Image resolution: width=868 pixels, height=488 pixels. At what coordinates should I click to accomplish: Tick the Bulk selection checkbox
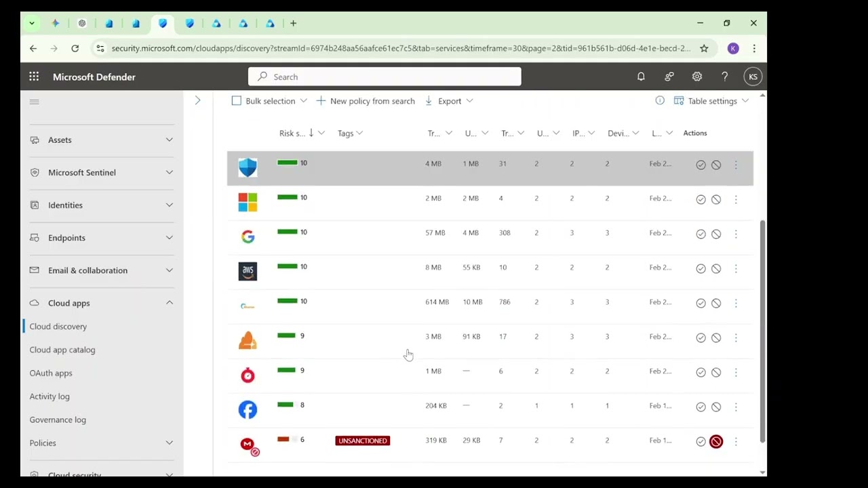[x=236, y=100]
